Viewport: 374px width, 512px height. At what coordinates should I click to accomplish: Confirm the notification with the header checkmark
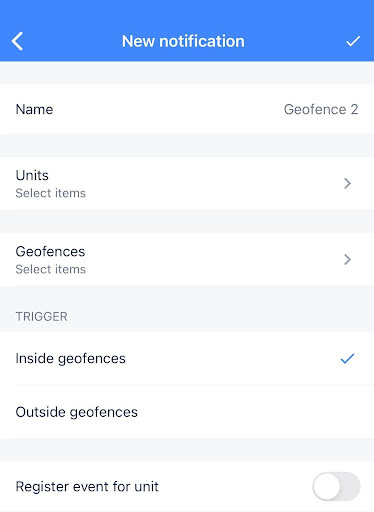pyautogui.click(x=353, y=41)
